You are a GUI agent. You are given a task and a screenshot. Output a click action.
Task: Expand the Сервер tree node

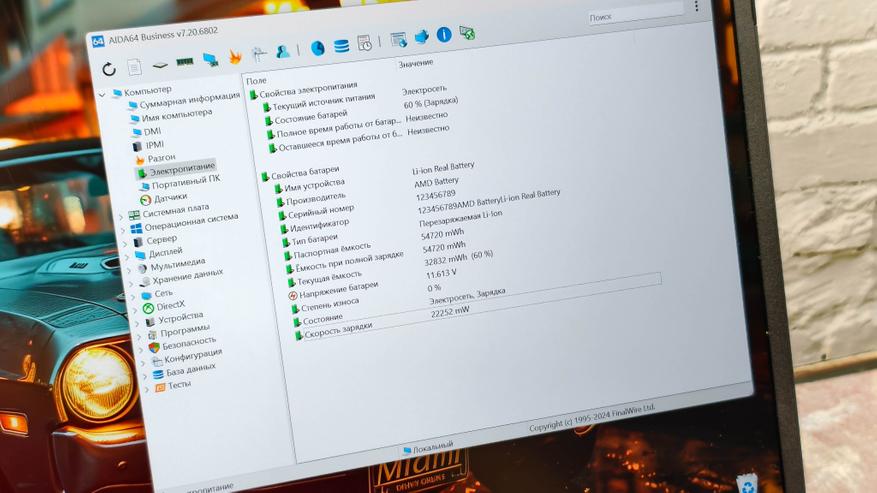(x=125, y=243)
